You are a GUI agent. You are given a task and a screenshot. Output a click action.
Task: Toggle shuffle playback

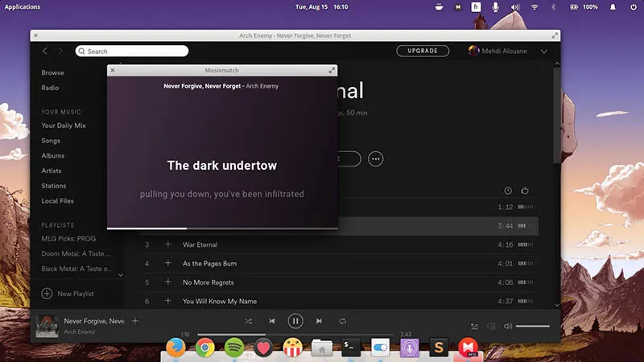(x=249, y=321)
